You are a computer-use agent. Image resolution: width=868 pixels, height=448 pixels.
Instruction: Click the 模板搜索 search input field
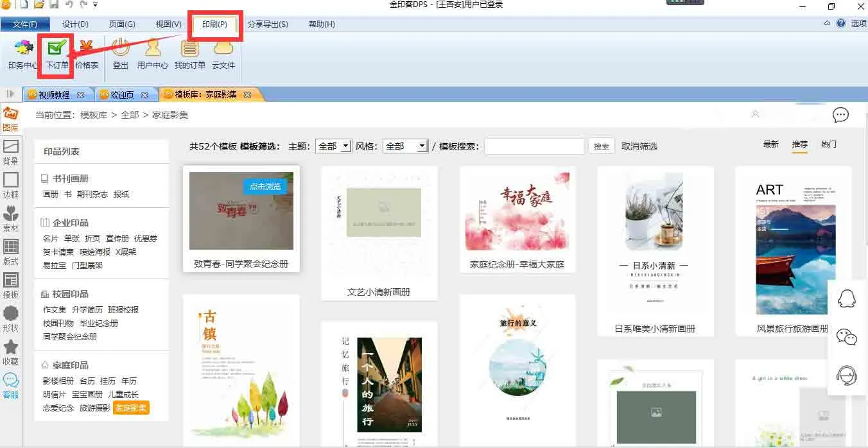click(x=534, y=146)
